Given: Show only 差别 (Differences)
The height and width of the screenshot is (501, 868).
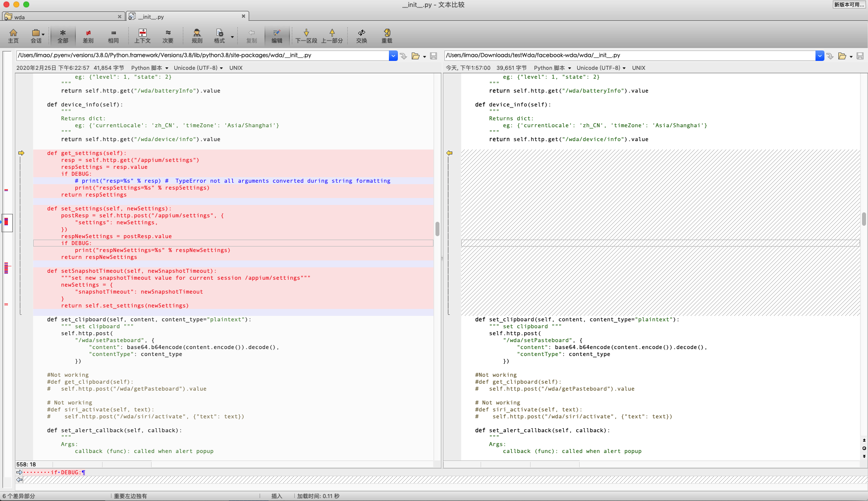Looking at the screenshot, I should click(x=88, y=36).
